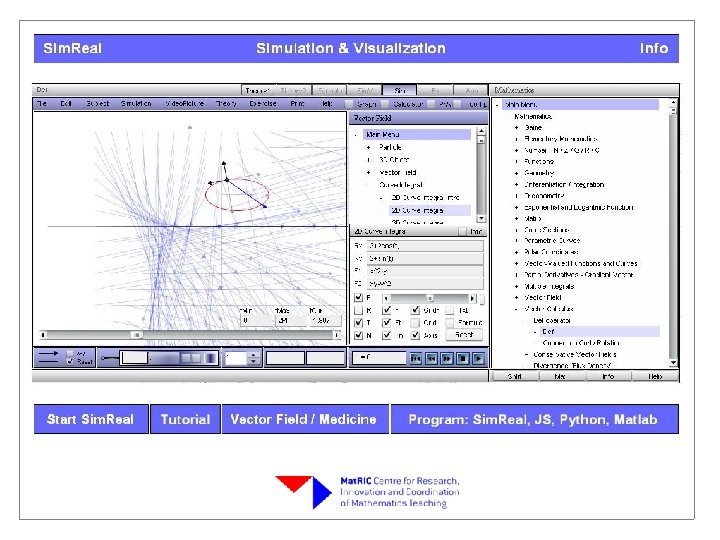Click the stepper up arrow in bottom toolbar
This screenshot has width=720, height=540.
coord(253,355)
